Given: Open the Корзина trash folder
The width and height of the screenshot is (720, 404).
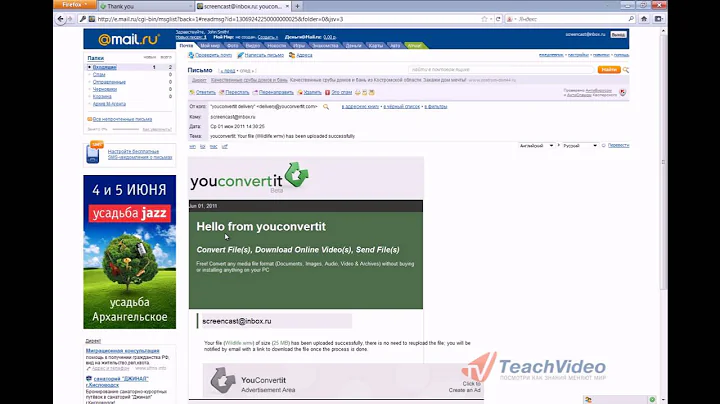Looking at the screenshot, I should point(102,96).
